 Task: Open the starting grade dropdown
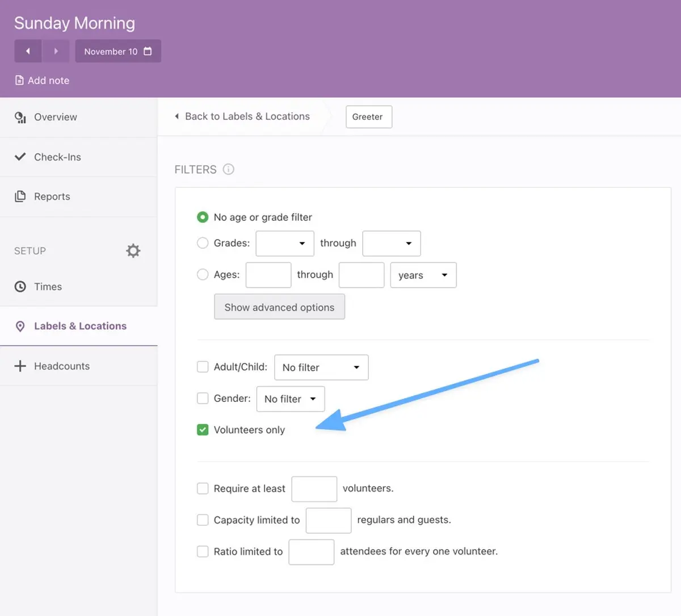pos(285,244)
